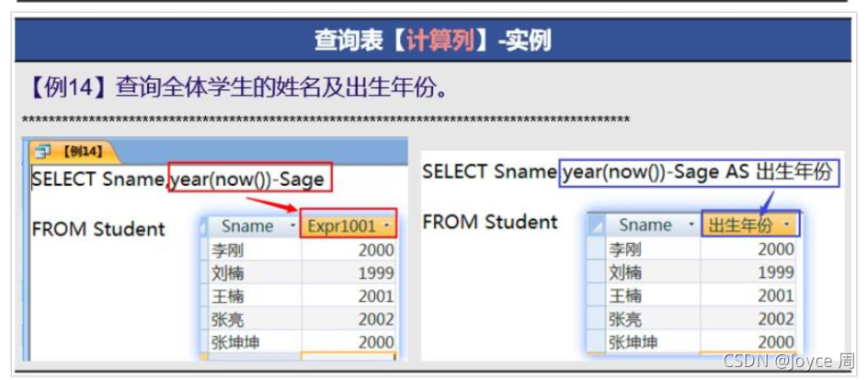Click the 2001 value under Expr1001
Viewport: 868px width, 380px height.
348,296
